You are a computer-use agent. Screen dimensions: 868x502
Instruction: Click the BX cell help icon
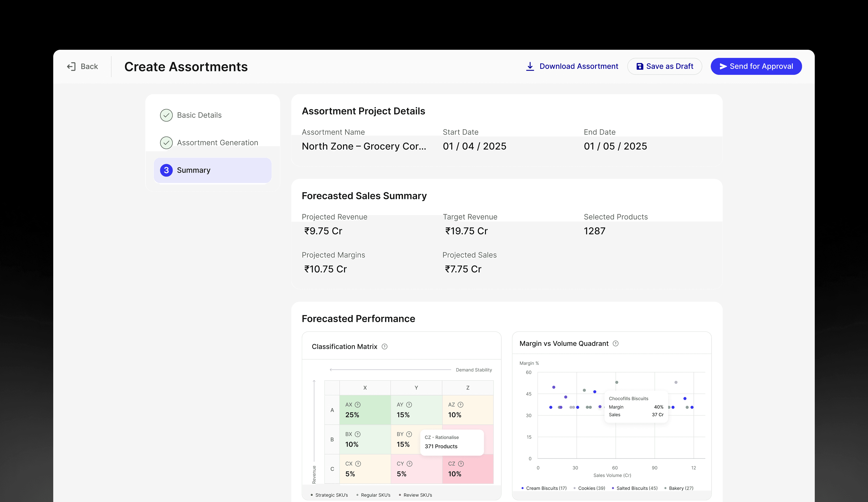coord(357,434)
